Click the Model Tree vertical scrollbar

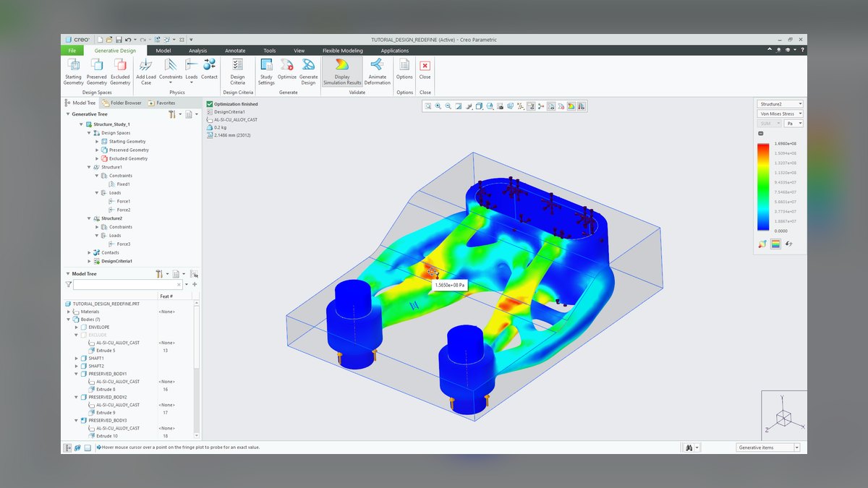(197, 369)
